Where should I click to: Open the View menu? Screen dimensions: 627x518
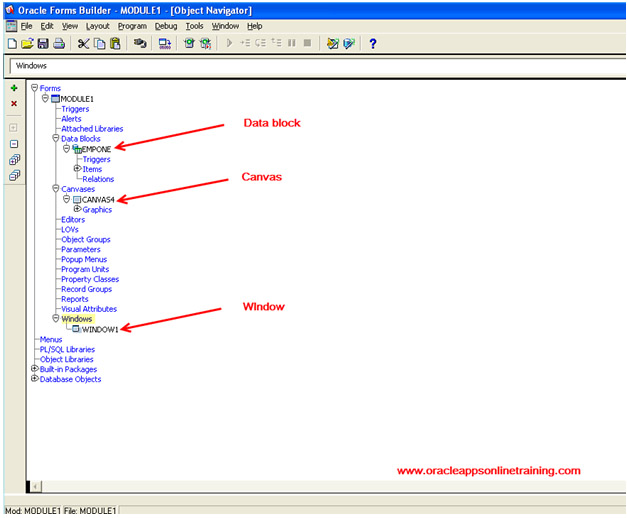(70, 26)
